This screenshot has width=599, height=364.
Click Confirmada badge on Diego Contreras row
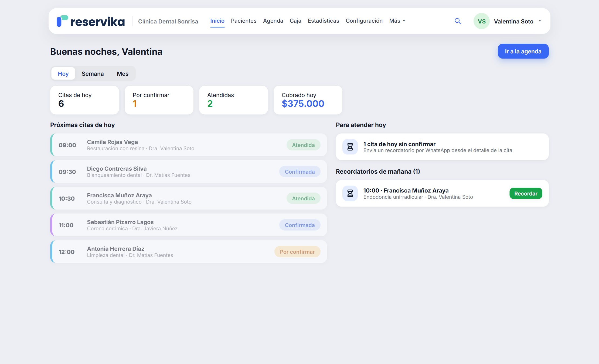[x=300, y=172]
